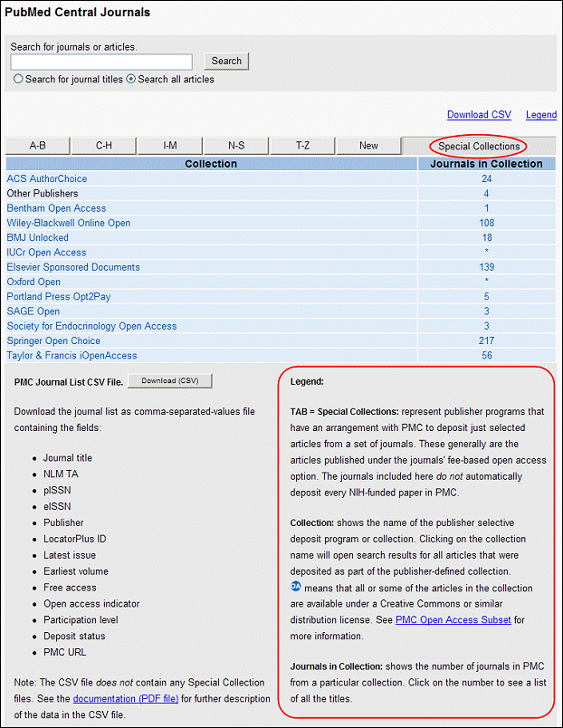
Task: Click the 'PubMed Central Journals' heading
Action: [x=78, y=13]
